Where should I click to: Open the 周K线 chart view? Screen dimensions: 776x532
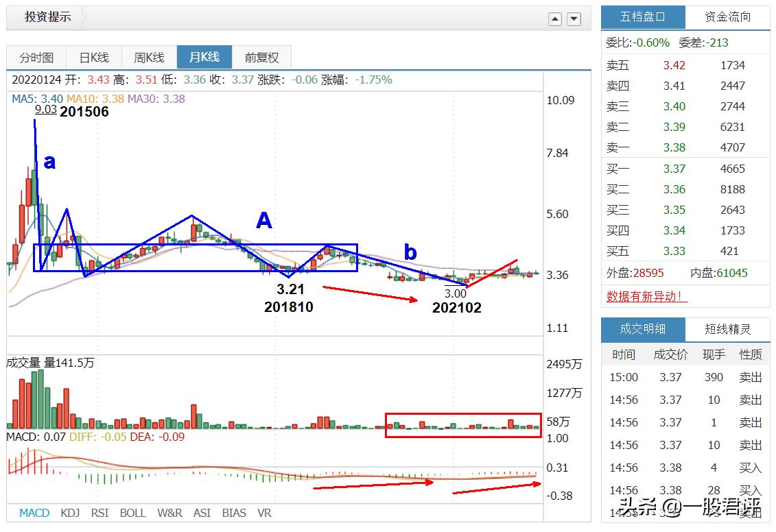click(148, 57)
